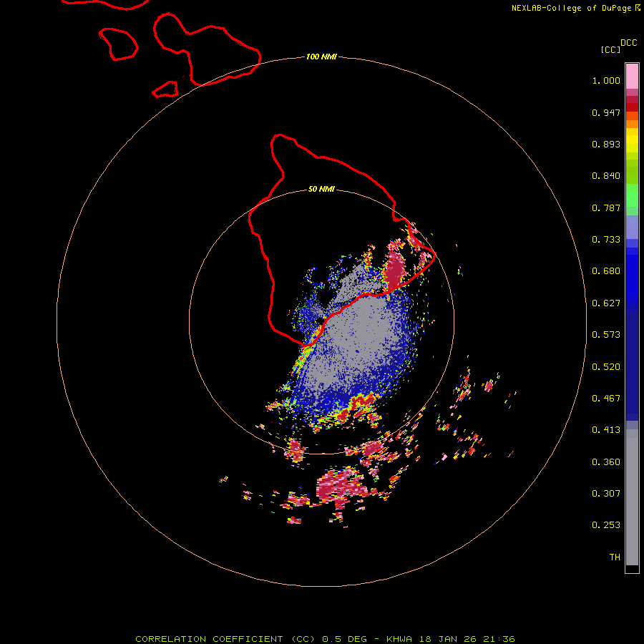Screen dimensions: 644x644
Task: Select the 0.360 scale value
Action: tap(606, 462)
